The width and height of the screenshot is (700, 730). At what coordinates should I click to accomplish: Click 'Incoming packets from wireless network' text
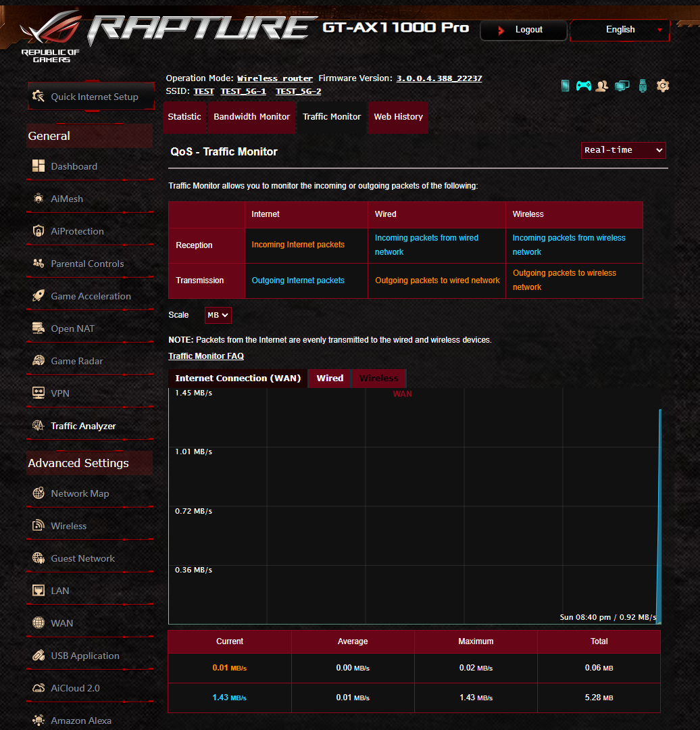(x=569, y=245)
